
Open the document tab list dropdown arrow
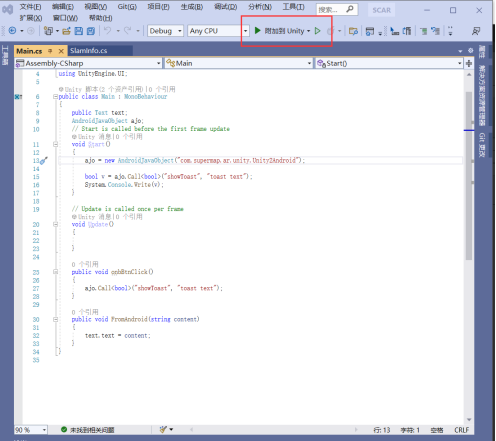pos(460,51)
